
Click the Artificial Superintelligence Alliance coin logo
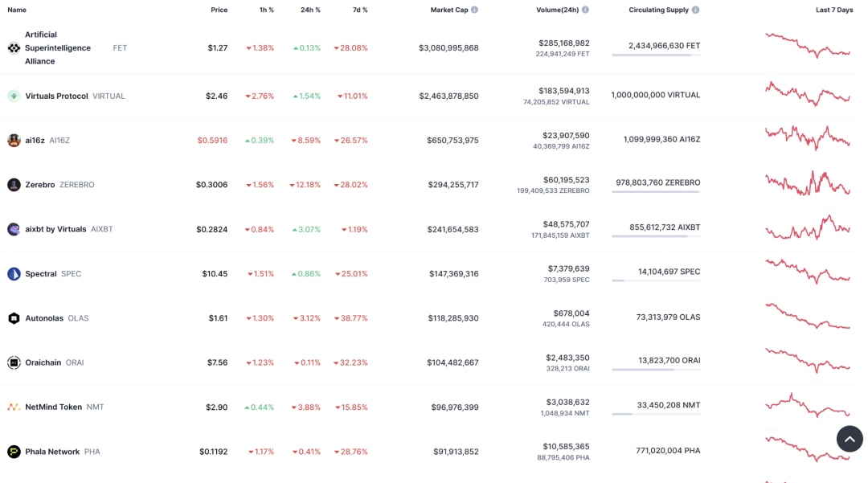14,48
